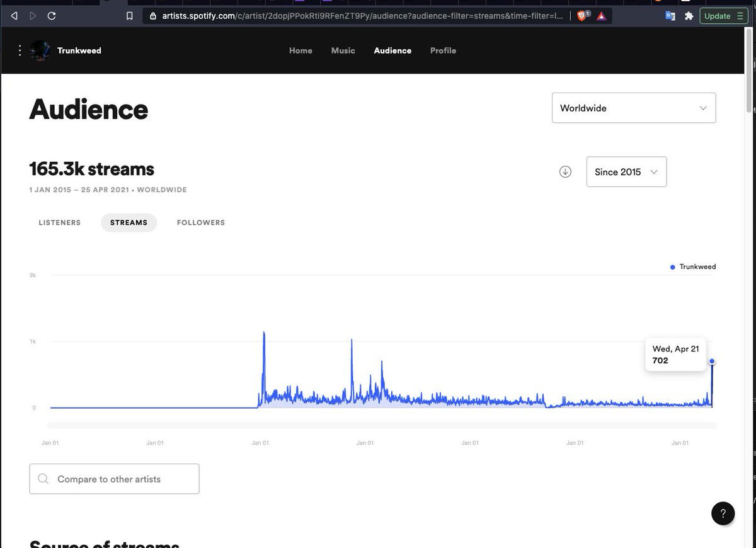Click the Apr 21 data point on the chart

pyautogui.click(x=712, y=362)
